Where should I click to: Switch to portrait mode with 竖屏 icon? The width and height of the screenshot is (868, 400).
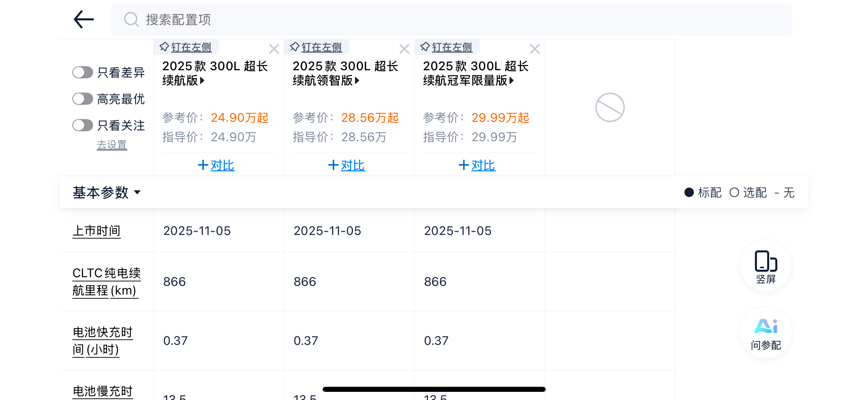tap(766, 267)
